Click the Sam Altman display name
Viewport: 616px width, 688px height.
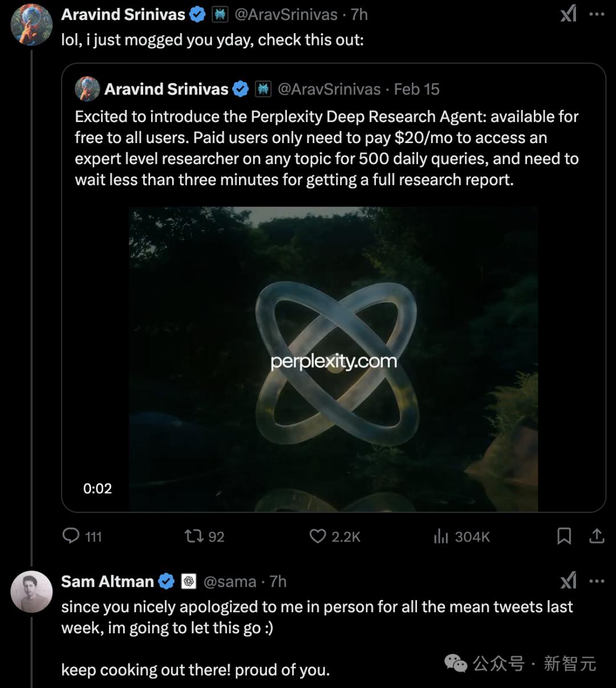pyautogui.click(x=107, y=581)
